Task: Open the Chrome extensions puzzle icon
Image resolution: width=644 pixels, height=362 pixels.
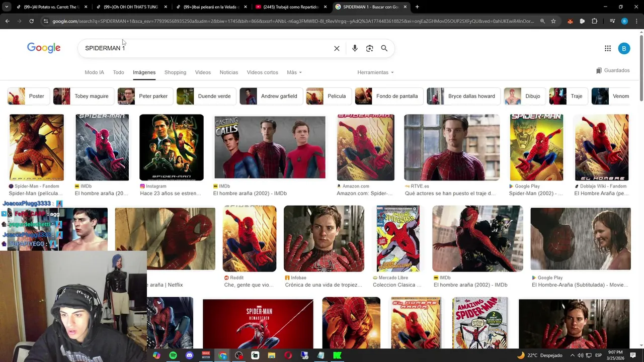Action: pos(595,21)
